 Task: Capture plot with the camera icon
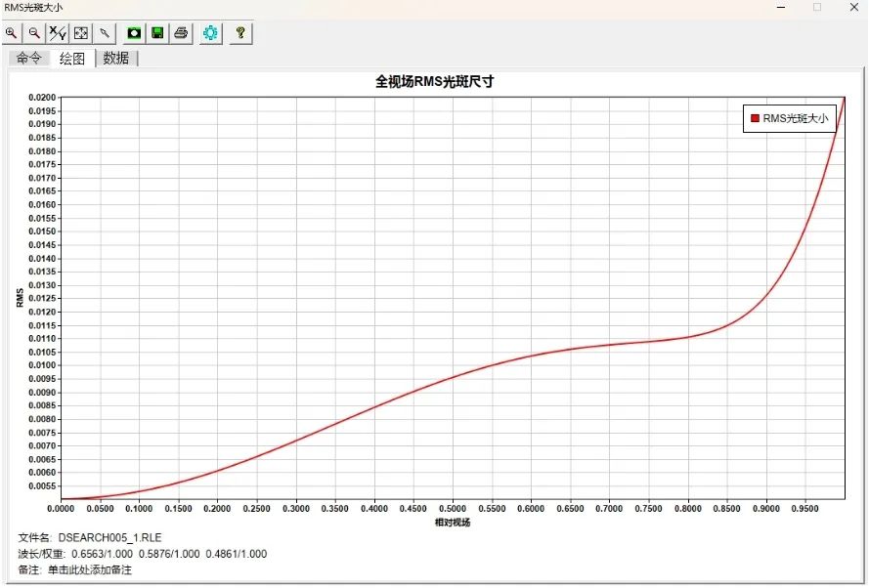click(x=134, y=33)
